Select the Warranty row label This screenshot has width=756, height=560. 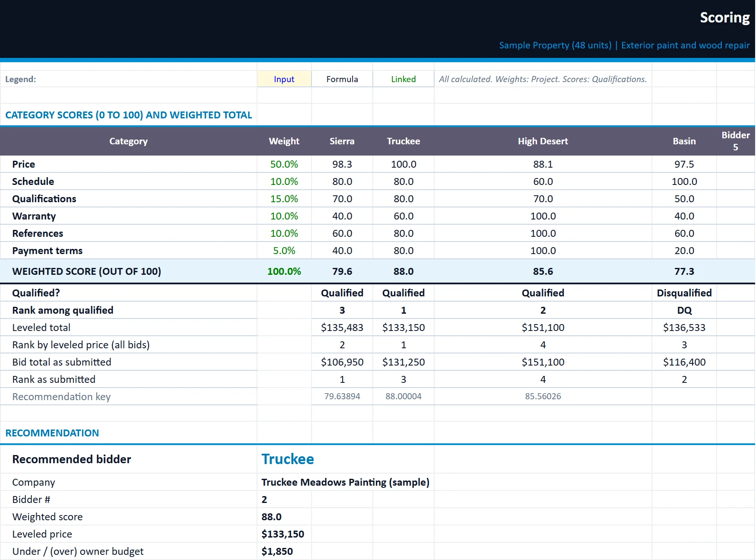point(34,216)
